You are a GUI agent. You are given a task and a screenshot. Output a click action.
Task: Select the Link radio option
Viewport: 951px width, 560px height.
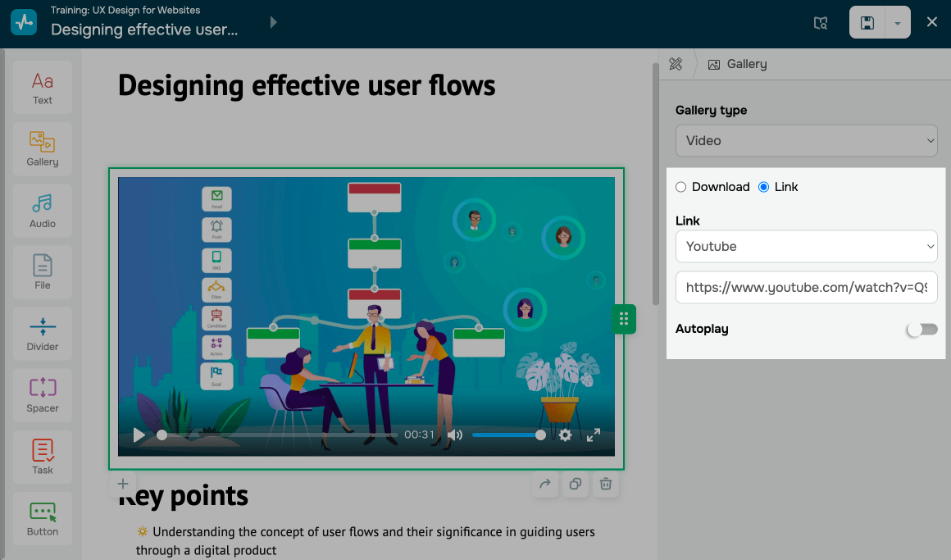764,187
